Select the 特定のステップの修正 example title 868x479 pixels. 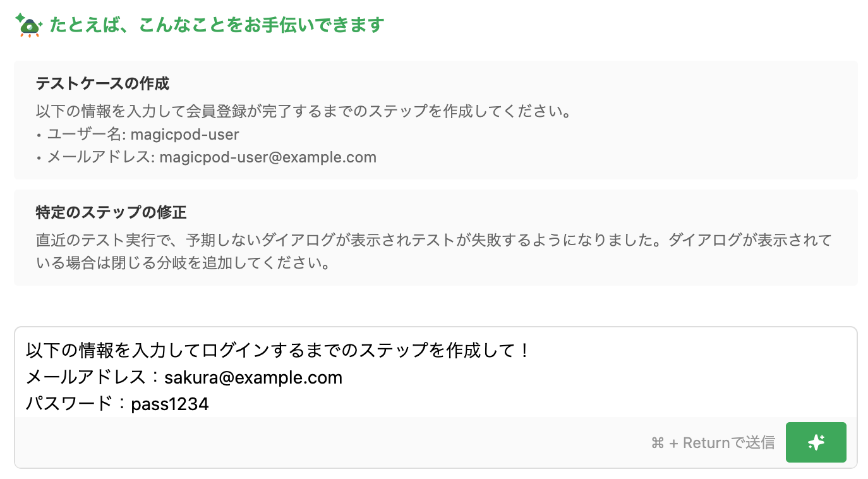(111, 212)
